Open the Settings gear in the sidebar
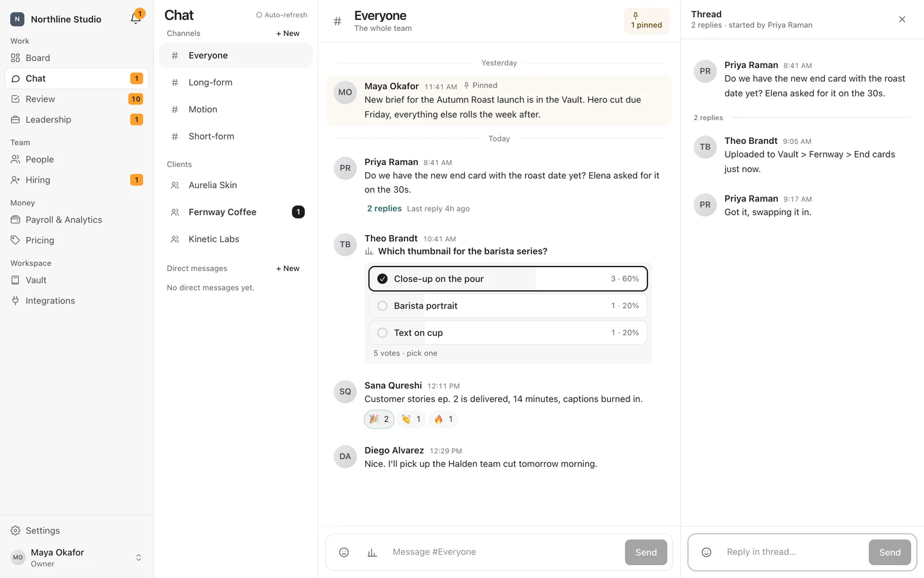The height and width of the screenshot is (578, 924). tap(15, 530)
